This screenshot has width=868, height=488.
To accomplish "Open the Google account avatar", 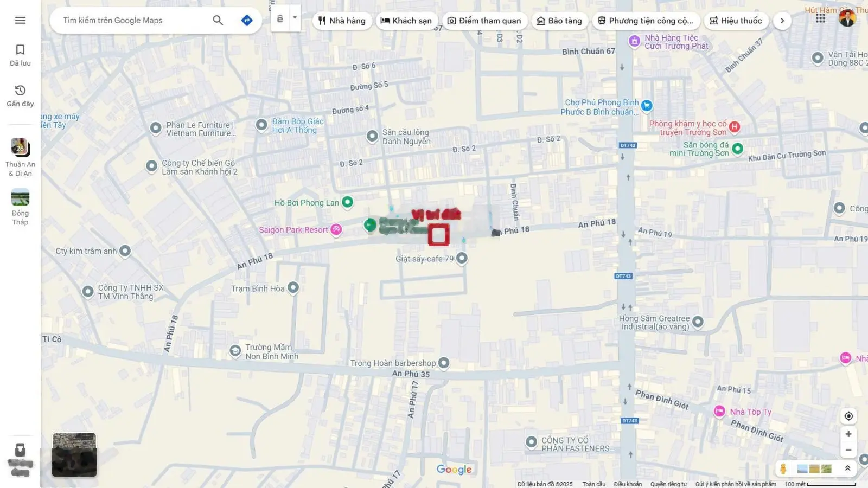I will coord(847,18).
